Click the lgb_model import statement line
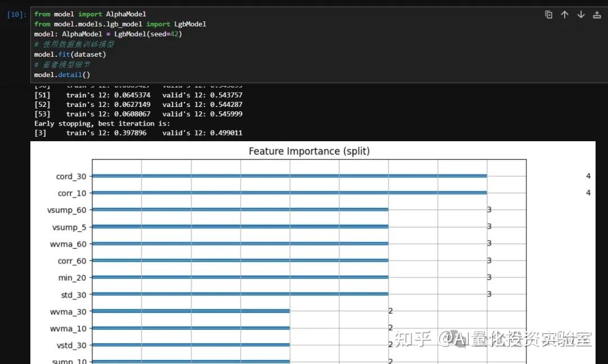Screen dimensions: 608x364 pyautogui.click(x=120, y=24)
